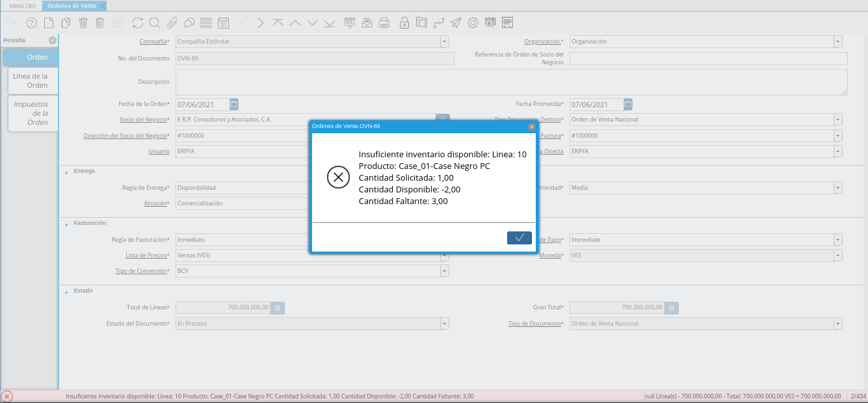The width and height of the screenshot is (868, 403).
Task: Collapse the Estado section
Action: click(x=66, y=291)
